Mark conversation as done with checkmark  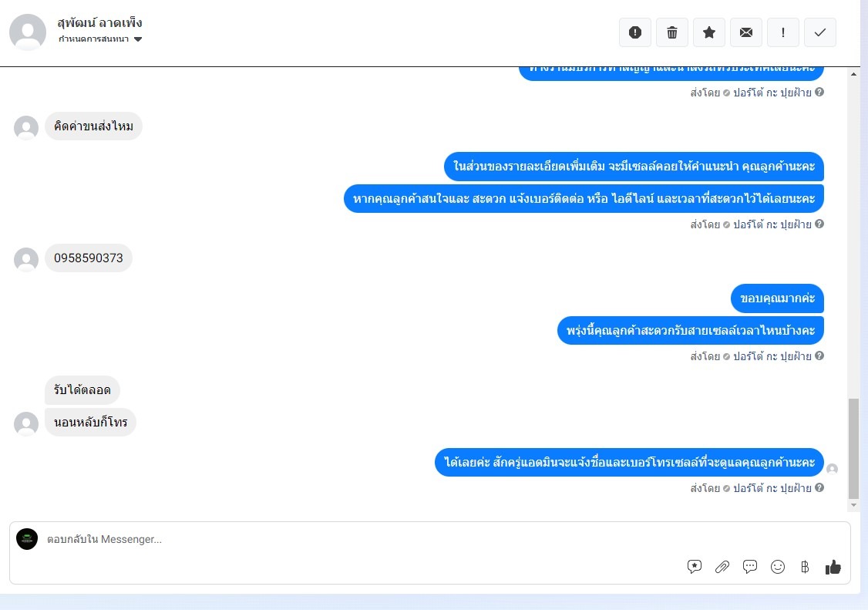tap(820, 32)
